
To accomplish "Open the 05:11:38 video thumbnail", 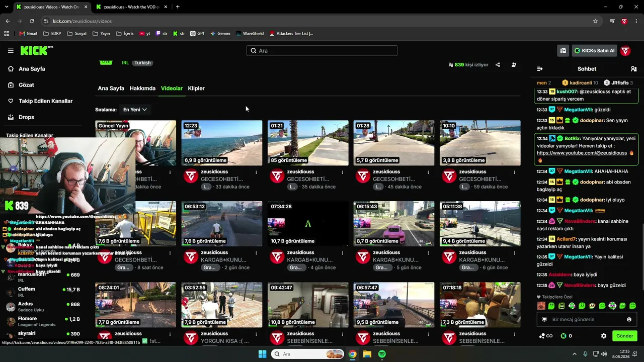I will (480, 224).
